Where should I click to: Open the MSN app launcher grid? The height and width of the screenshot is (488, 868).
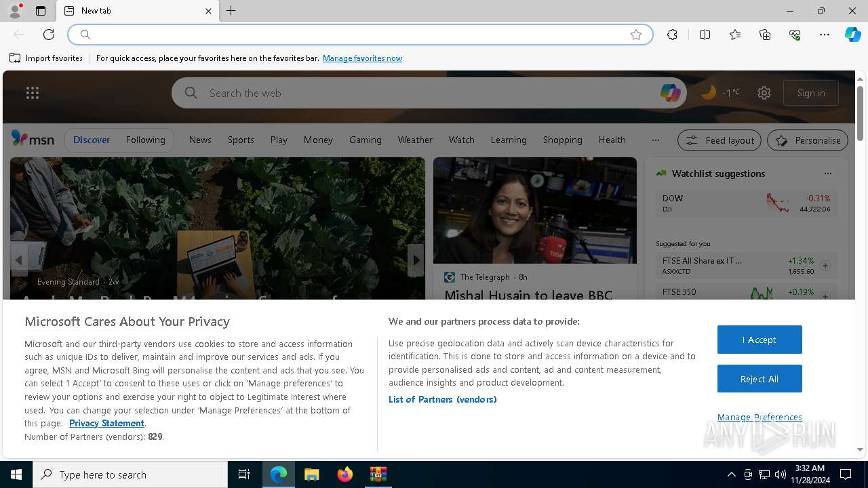tap(33, 93)
